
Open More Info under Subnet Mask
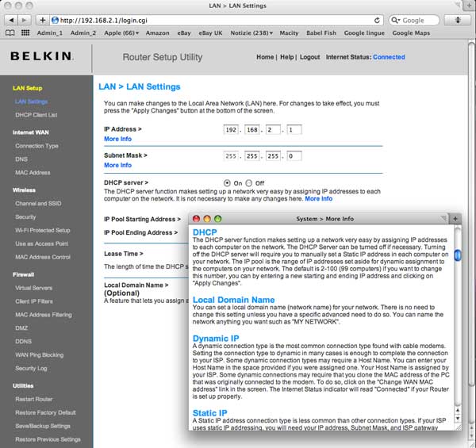[x=117, y=165]
